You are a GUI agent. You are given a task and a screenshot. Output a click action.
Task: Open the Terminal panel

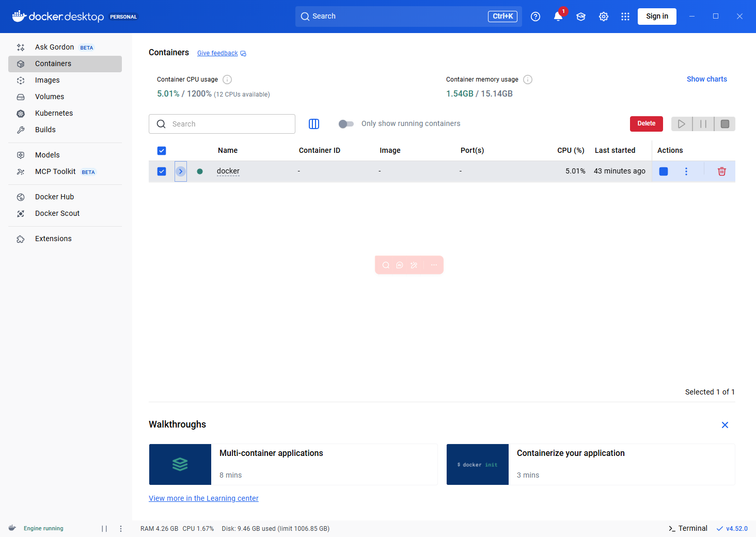[688, 528]
